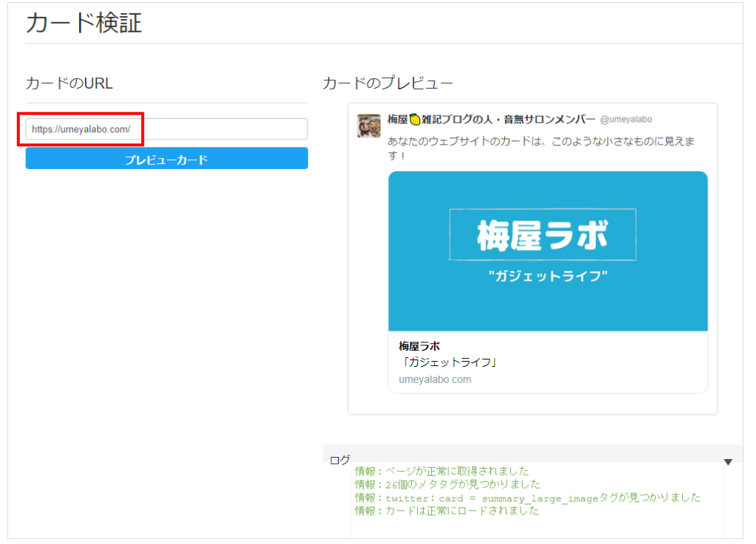Select log line with summary_large_image

point(528,497)
